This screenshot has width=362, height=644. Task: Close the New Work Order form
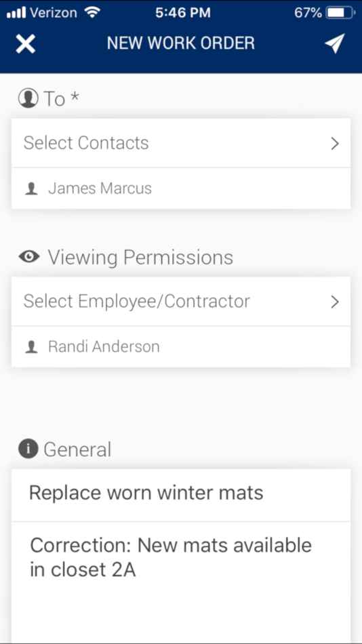coord(26,43)
